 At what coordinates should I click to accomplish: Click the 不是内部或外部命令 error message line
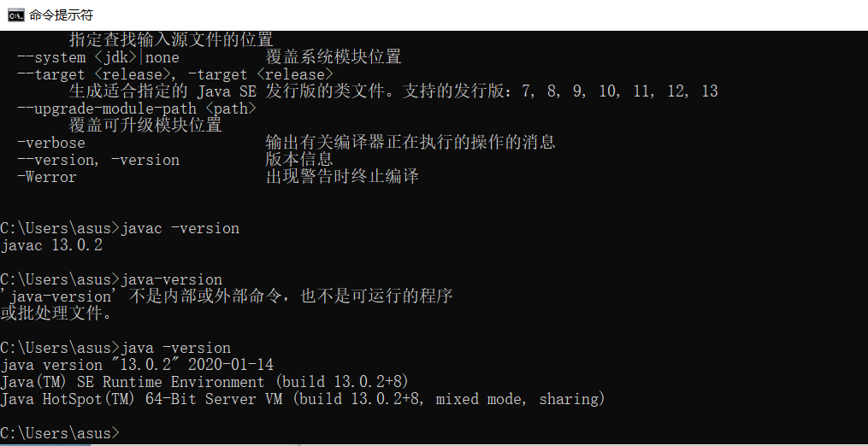tap(227, 296)
